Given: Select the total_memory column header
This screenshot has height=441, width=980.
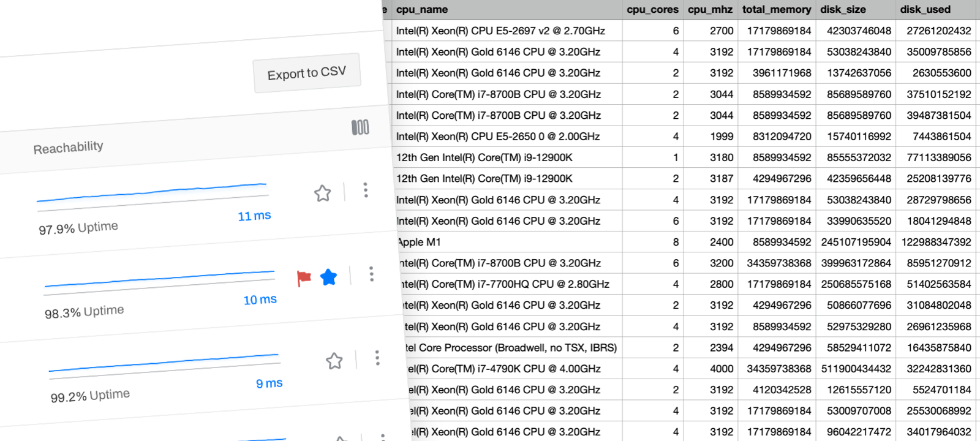Looking at the screenshot, I should 776,9.
